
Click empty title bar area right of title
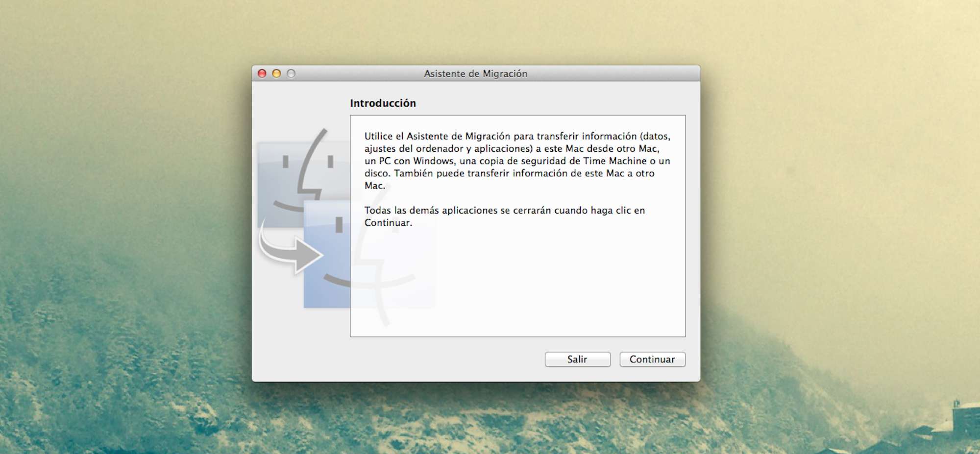click(612, 73)
